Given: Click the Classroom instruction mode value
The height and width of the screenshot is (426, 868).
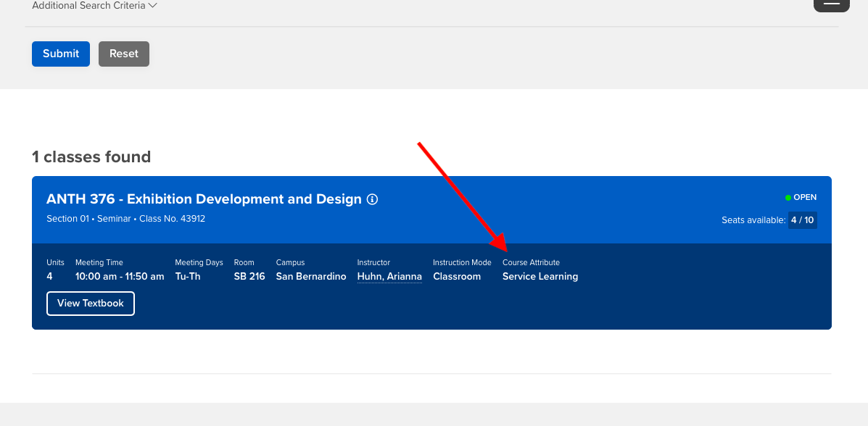Looking at the screenshot, I should 457,277.
